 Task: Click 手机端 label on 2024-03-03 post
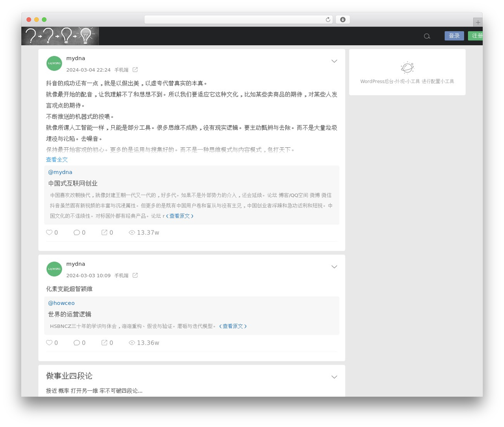pos(121,275)
